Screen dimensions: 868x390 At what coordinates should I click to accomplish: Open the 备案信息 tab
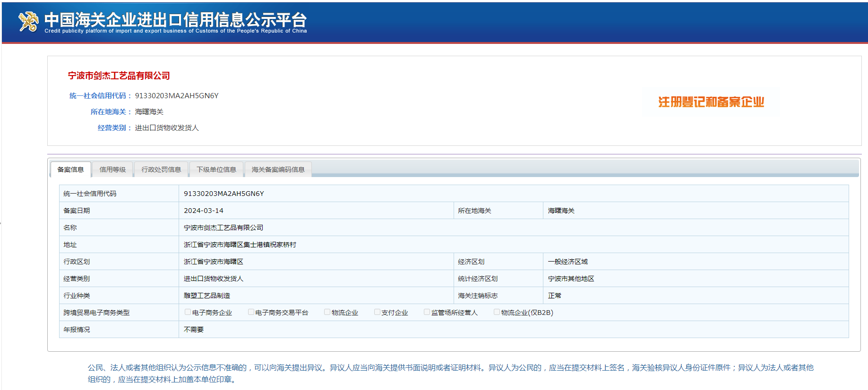(x=70, y=170)
